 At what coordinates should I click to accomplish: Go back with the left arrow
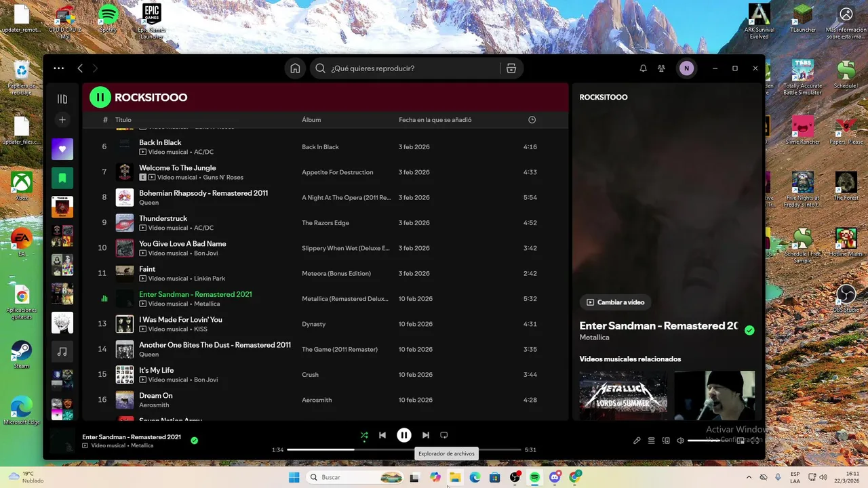point(80,68)
